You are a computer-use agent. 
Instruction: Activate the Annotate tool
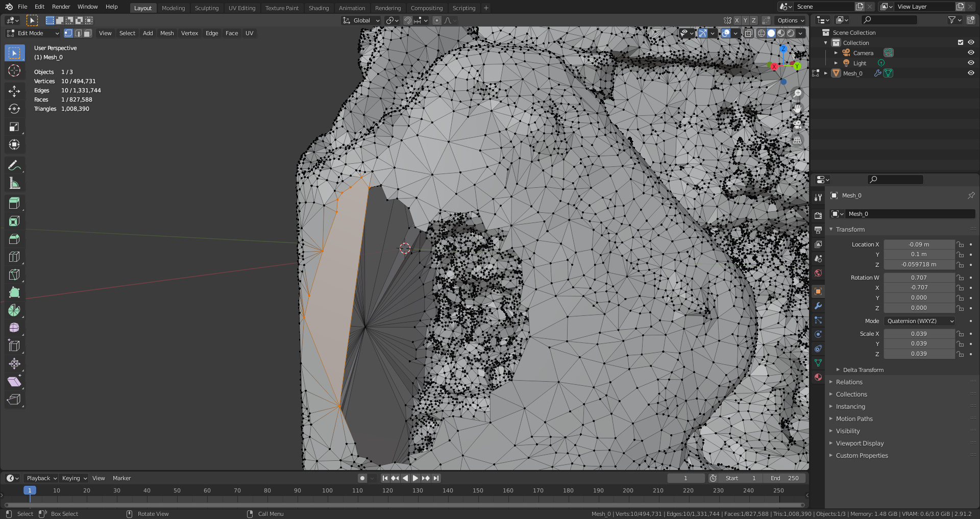[x=14, y=165]
